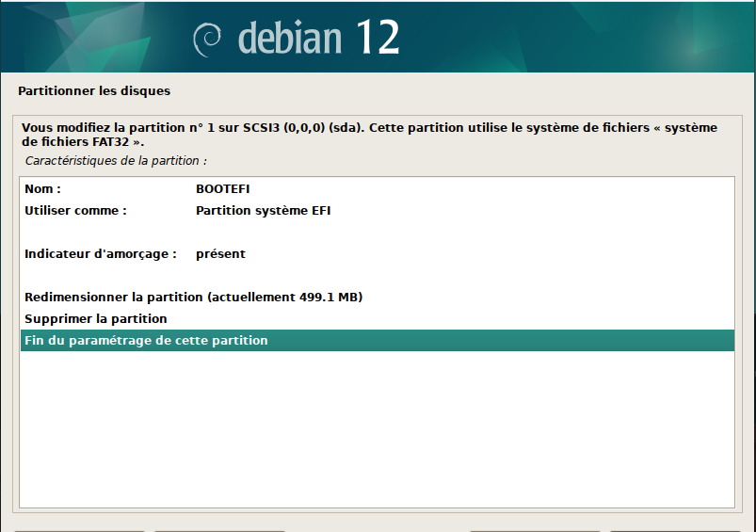Select 'Supprimer la partition' option
The height and width of the screenshot is (532, 756).
(x=378, y=319)
